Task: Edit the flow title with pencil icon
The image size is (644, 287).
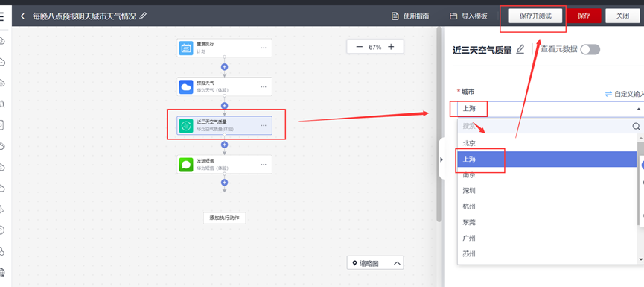Action: pos(143,16)
